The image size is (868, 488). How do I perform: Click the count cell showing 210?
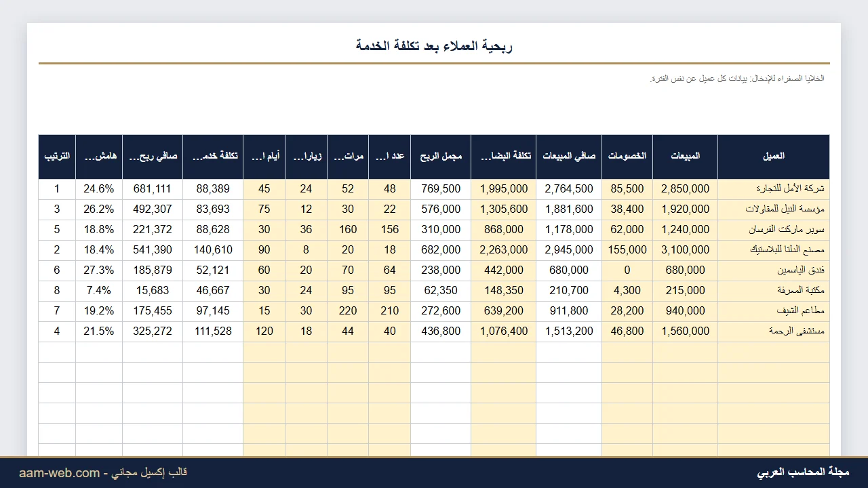point(390,311)
